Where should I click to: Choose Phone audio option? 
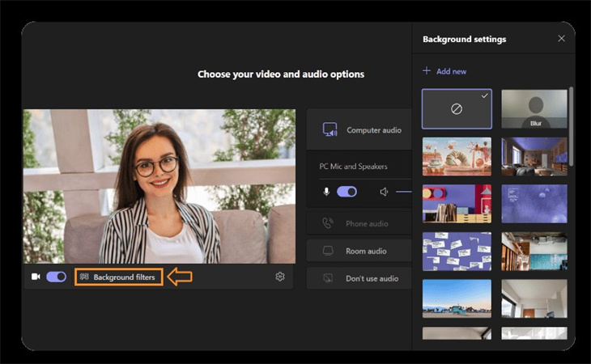[x=359, y=223]
